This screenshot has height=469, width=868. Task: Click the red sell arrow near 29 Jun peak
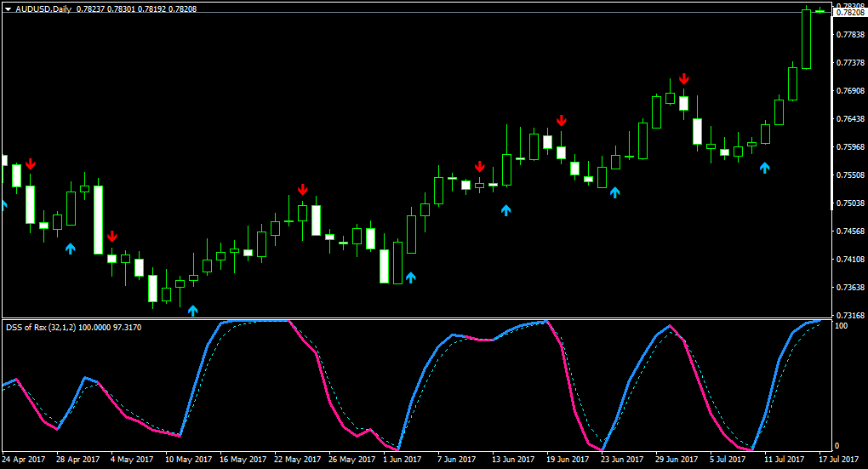[684, 78]
